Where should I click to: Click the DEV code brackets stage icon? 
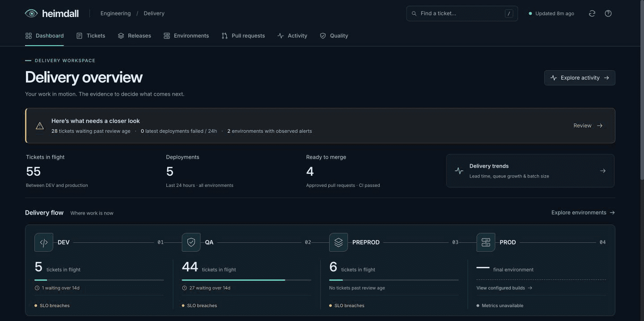[44, 242]
